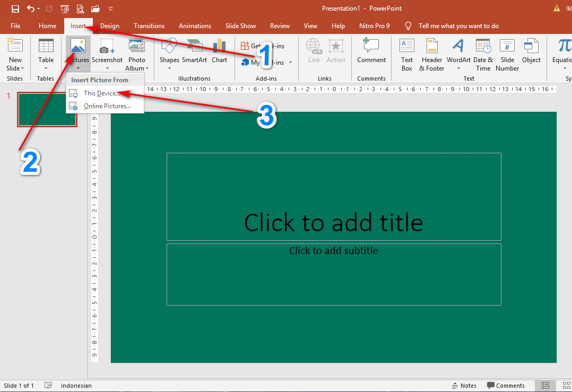This screenshot has width=572, height=392.
Task: Click the title placeholder 'Click to add title'
Action: (334, 197)
